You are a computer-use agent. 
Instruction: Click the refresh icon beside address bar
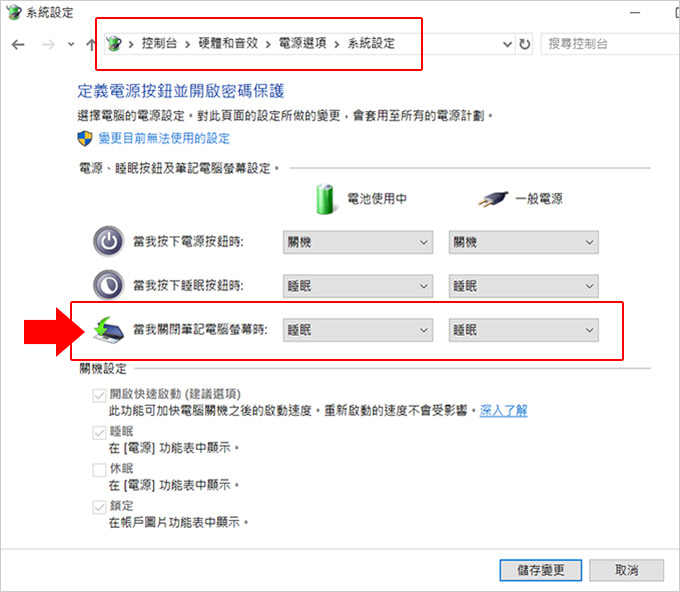[525, 44]
